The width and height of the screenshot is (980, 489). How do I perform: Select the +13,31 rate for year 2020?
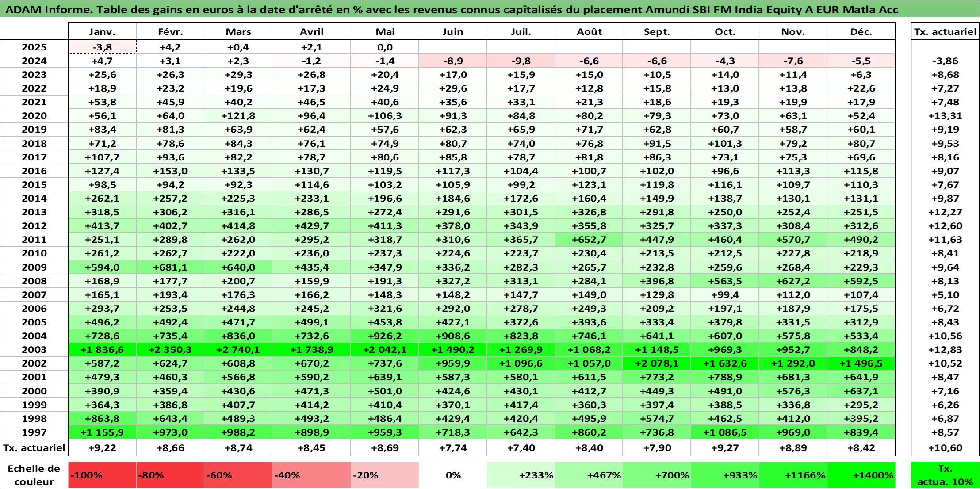[945, 116]
